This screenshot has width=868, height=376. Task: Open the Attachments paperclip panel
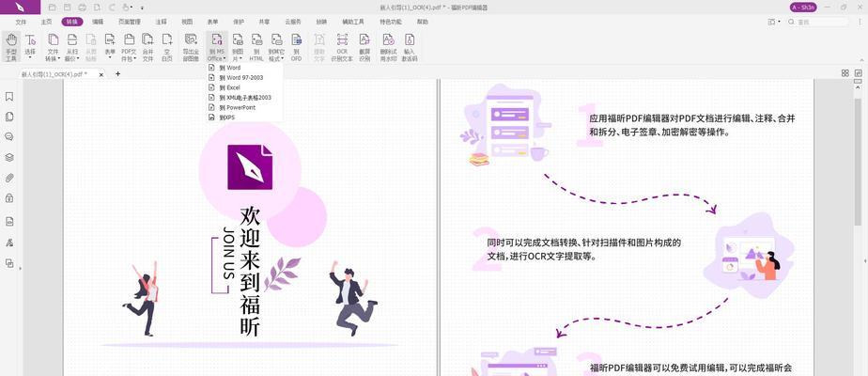(9, 178)
